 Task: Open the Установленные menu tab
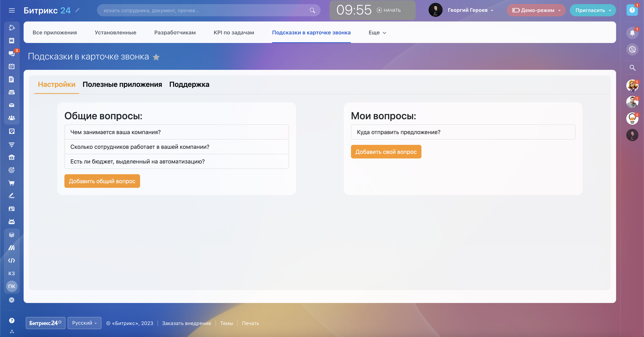tap(115, 33)
